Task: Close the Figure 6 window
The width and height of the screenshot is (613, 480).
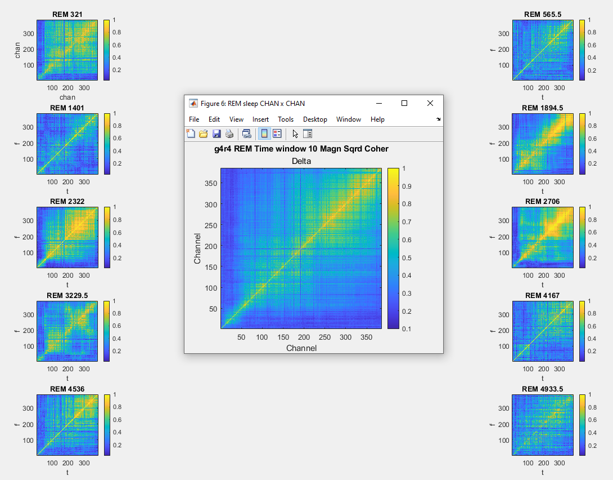Action: tap(430, 103)
